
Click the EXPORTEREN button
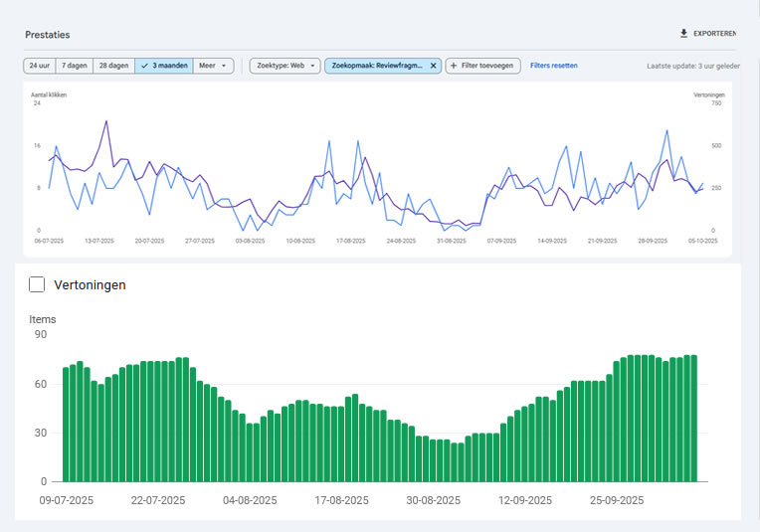point(714,34)
